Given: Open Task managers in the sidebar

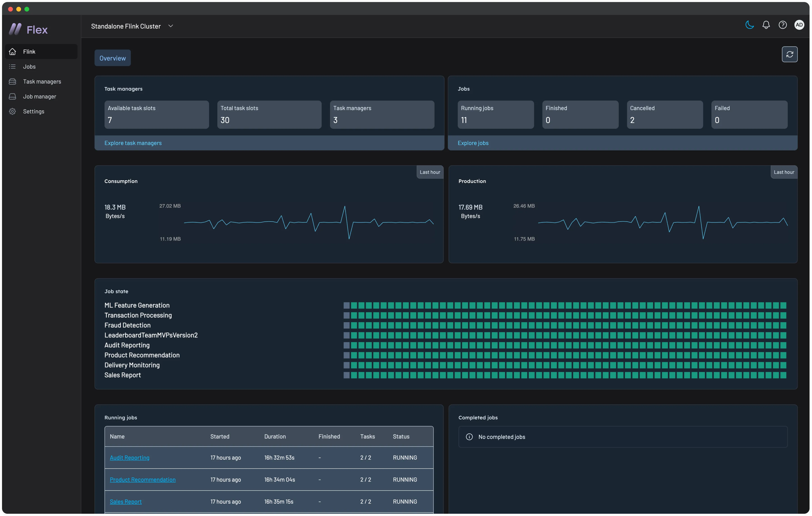Looking at the screenshot, I should pos(42,82).
